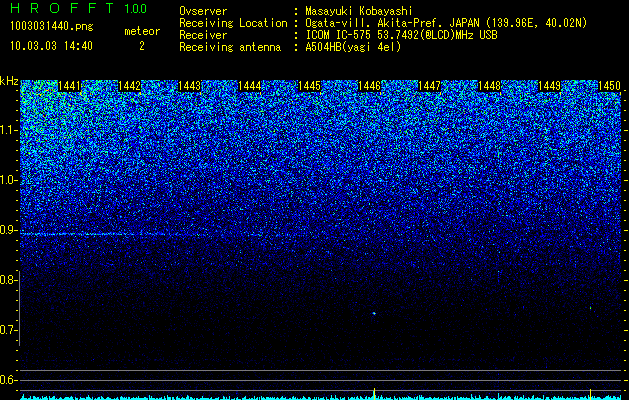Click the yellow power spike below 1450

click(x=590, y=394)
